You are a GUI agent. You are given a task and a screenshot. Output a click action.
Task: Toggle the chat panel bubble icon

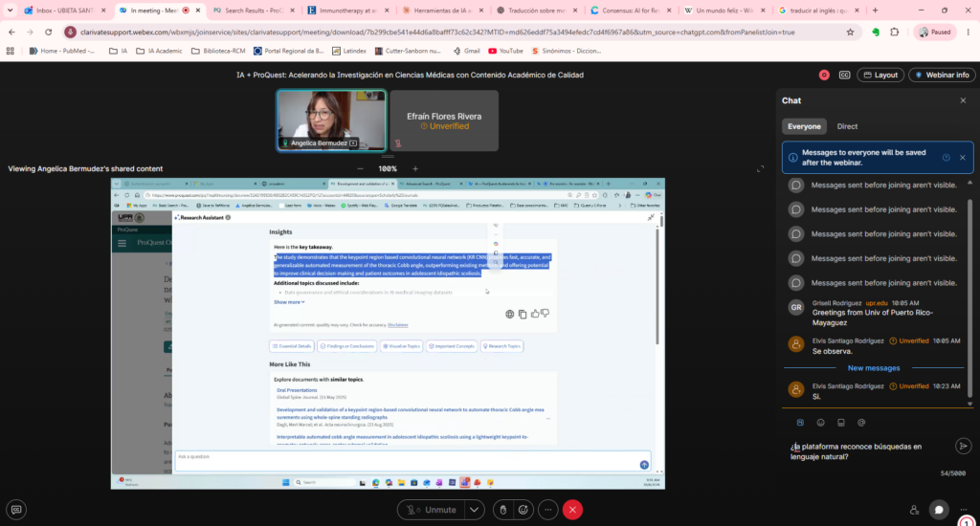938,510
